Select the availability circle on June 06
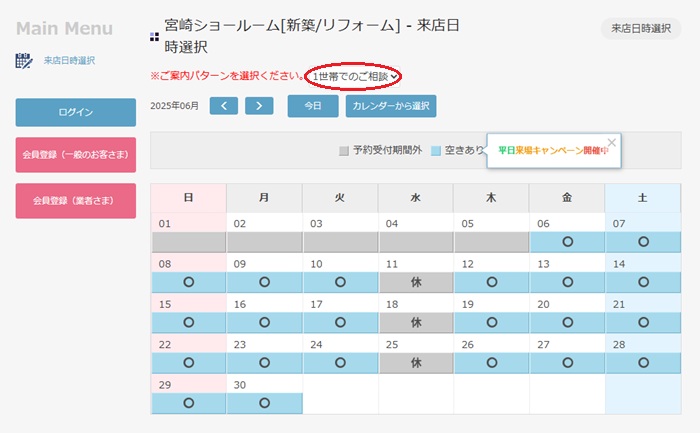The image size is (700, 433). [567, 242]
